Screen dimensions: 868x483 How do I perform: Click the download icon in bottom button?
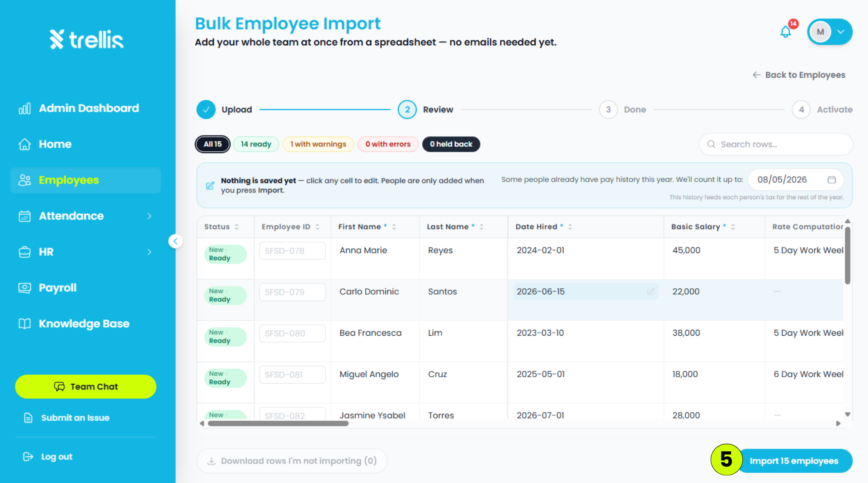pyautogui.click(x=211, y=461)
